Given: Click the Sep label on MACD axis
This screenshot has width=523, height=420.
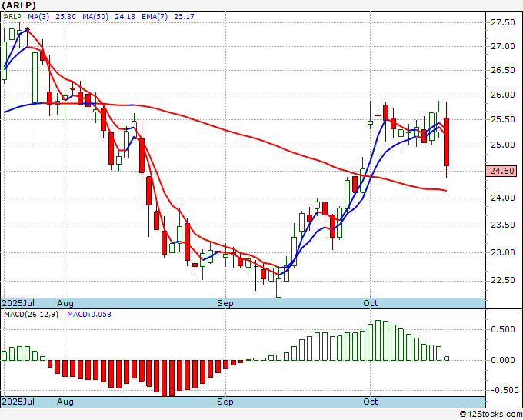Looking at the screenshot, I should pos(225,402).
